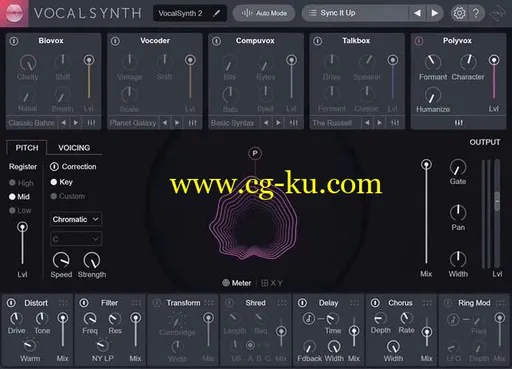Image resolution: width=512 pixels, height=369 pixels.
Task: Click the Gate knob in Output
Action: pos(458,167)
